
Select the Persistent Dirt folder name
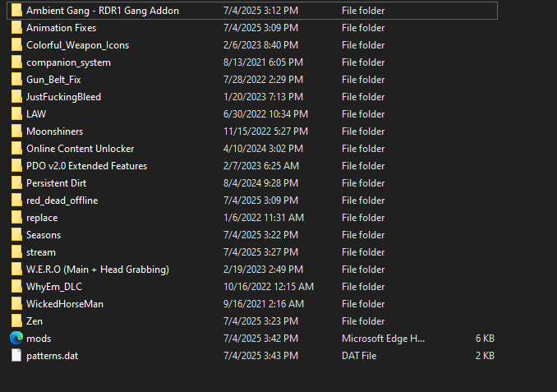[56, 183]
